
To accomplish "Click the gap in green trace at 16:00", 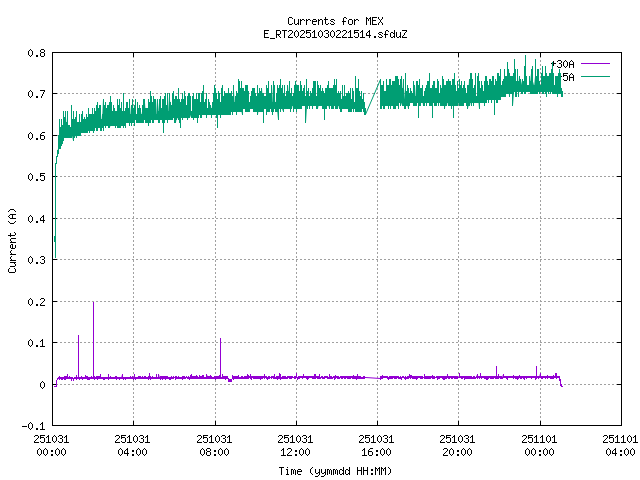I will pyautogui.click(x=372, y=98).
